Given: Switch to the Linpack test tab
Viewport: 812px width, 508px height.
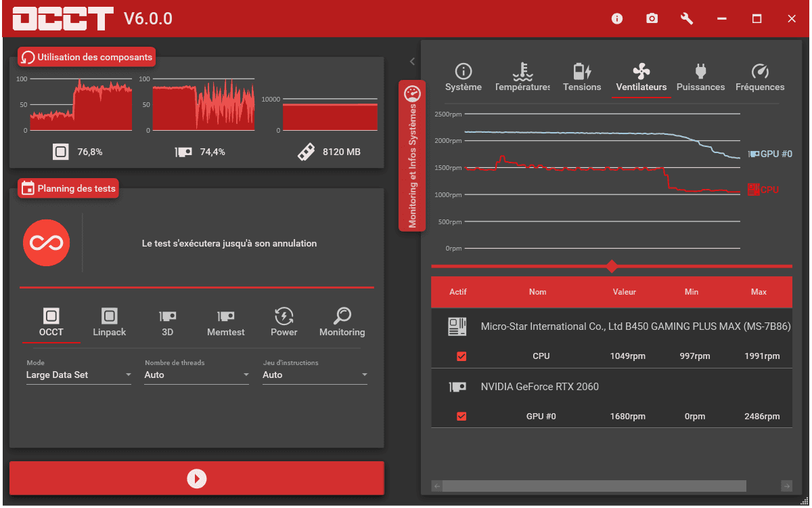Looking at the screenshot, I should 110,322.
